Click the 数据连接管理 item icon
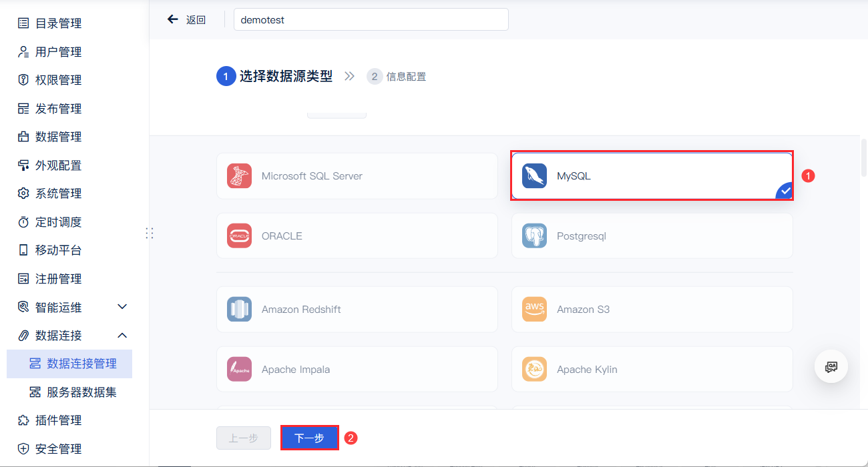This screenshot has height=467, width=868. tap(35, 364)
